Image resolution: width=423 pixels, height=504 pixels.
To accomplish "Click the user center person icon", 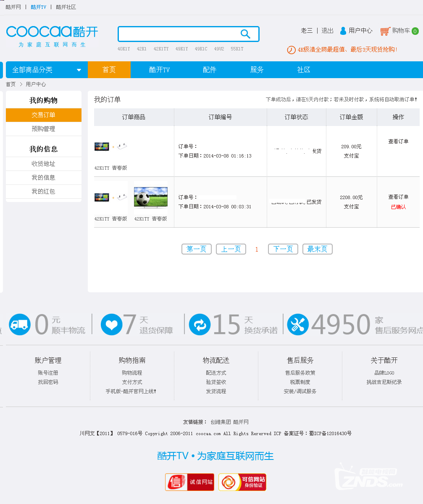I will (343, 31).
